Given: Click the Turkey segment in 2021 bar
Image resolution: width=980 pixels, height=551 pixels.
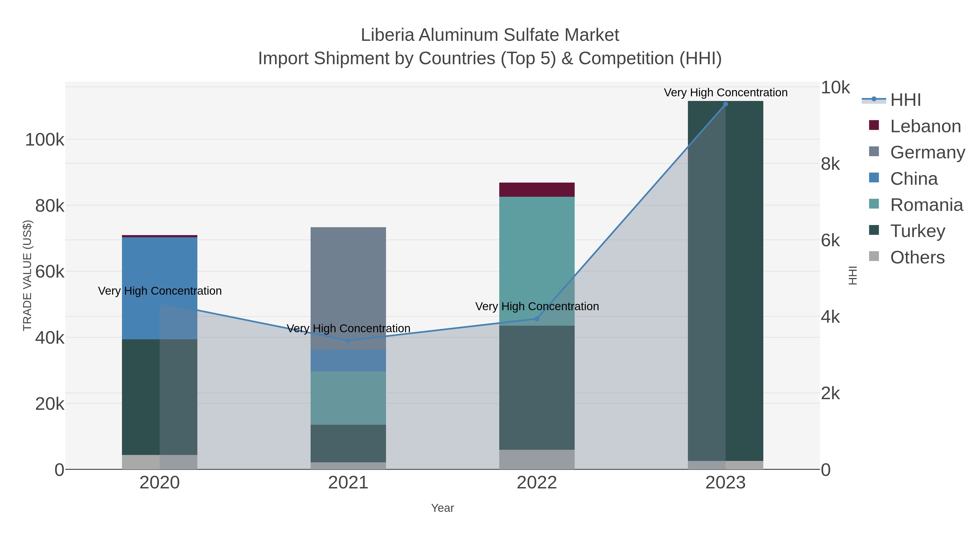Looking at the screenshot, I should [348, 444].
